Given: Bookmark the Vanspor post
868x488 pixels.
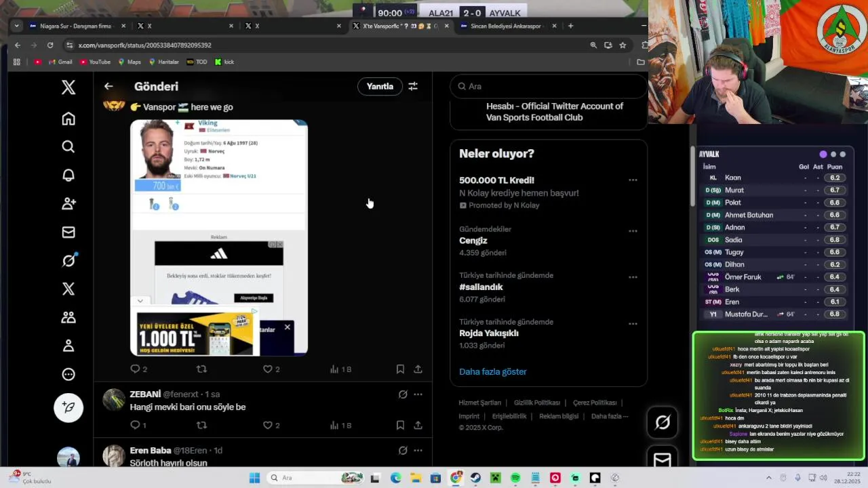Looking at the screenshot, I should 400,369.
